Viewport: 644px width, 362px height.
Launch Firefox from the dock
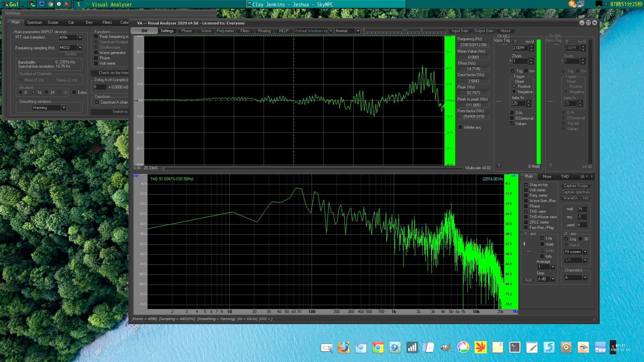[343, 348]
